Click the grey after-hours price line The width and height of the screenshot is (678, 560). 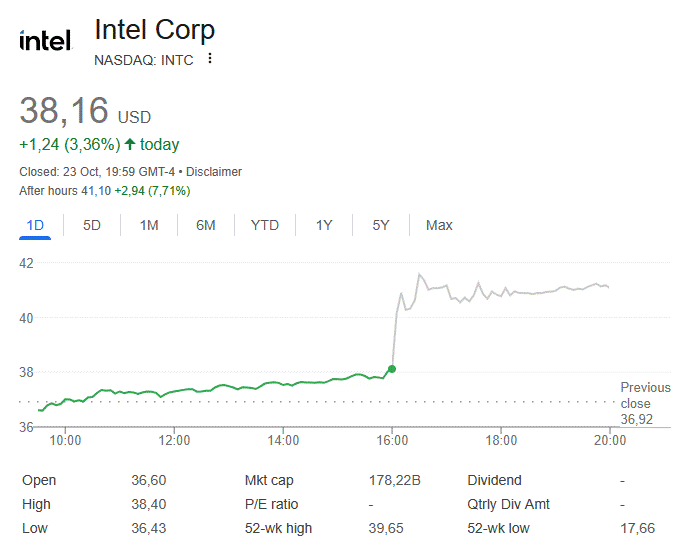tap(520, 292)
